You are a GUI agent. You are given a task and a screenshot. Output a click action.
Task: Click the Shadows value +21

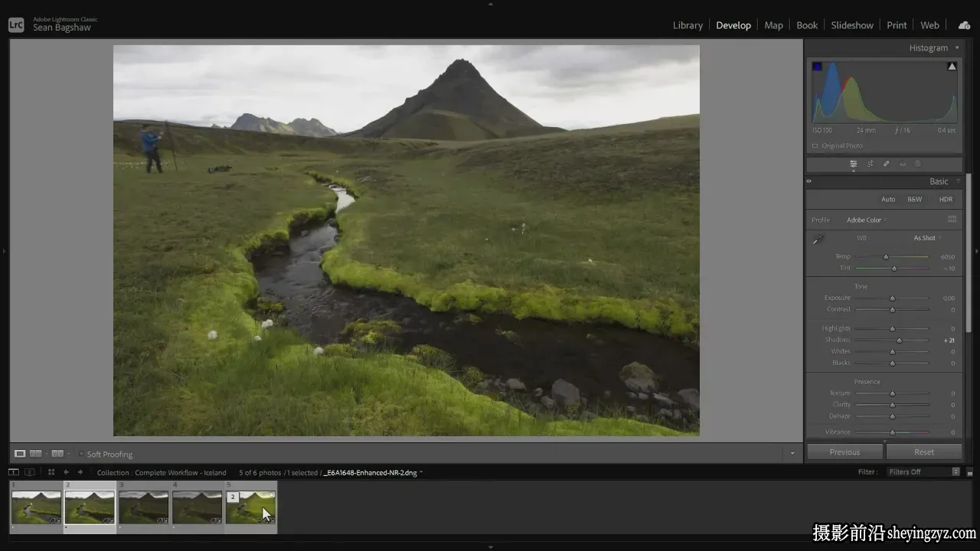tap(949, 341)
